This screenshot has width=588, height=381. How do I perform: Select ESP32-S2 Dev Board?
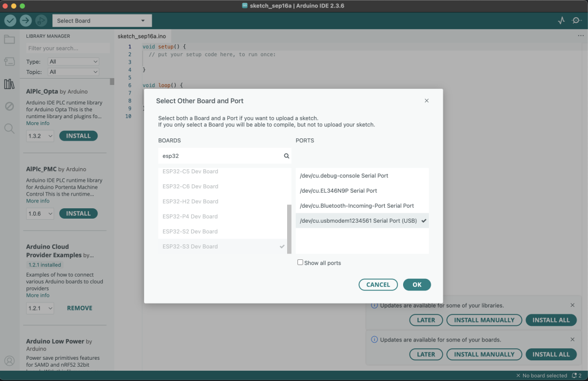tap(222, 231)
